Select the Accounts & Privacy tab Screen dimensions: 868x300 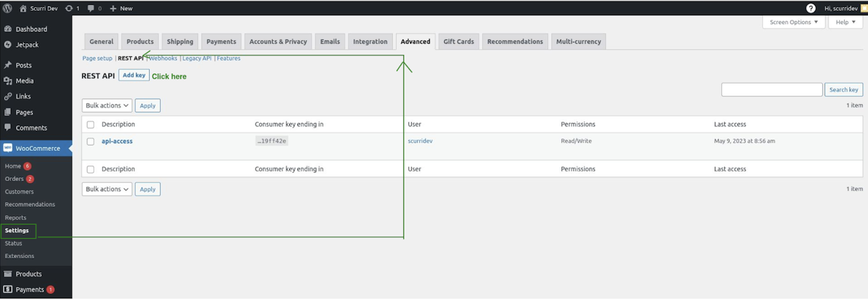click(x=278, y=41)
